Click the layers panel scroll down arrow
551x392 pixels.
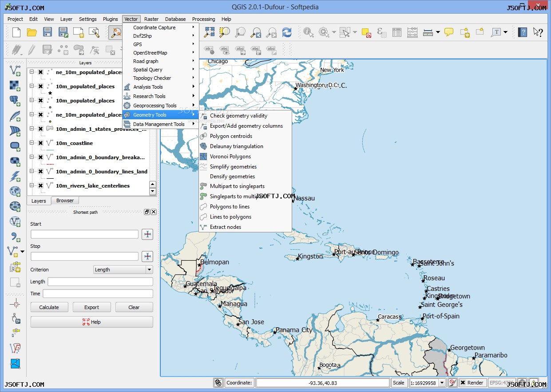(x=153, y=192)
